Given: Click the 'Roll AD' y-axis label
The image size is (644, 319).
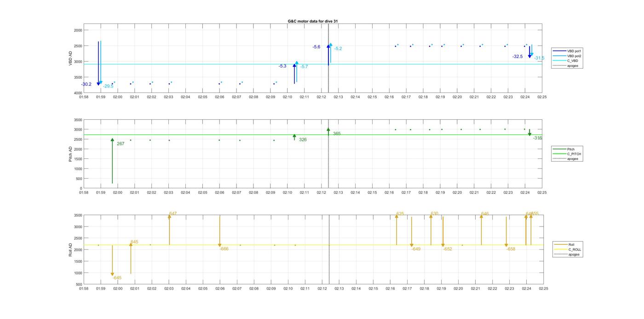Looking at the screenshot, I should (x=71, y=249).
